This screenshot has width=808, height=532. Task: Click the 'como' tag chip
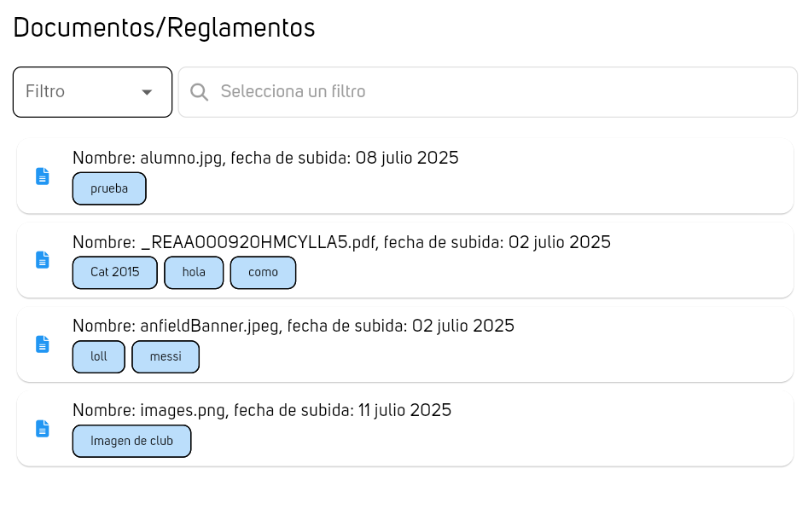[x=263, y=273]
